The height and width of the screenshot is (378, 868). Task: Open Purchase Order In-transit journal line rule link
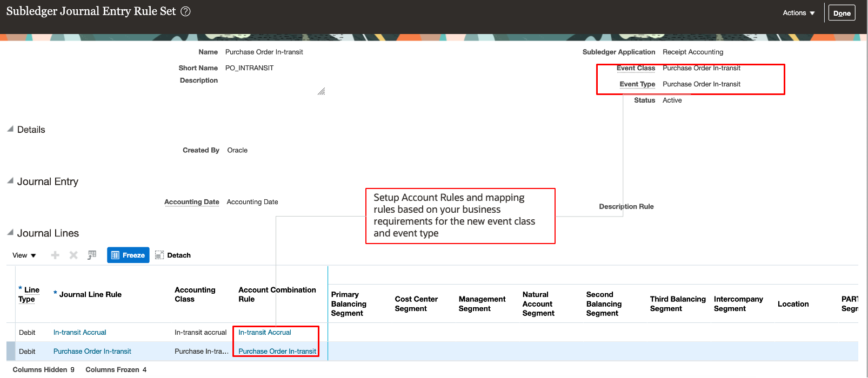point(92,352)
